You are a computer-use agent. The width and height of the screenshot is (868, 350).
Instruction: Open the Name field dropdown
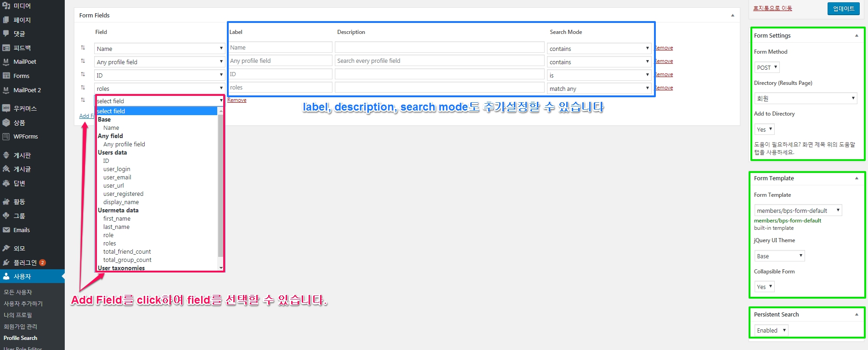click(159, 49)
